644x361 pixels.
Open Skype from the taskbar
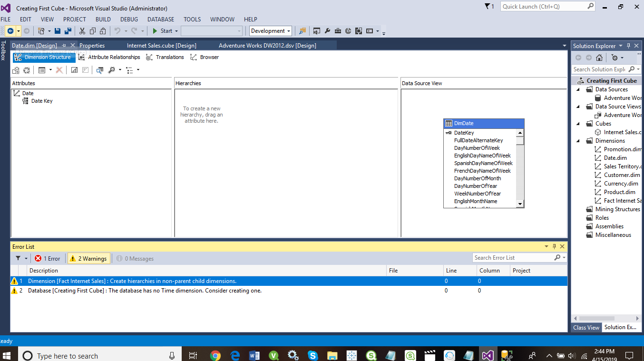point(312,355)
